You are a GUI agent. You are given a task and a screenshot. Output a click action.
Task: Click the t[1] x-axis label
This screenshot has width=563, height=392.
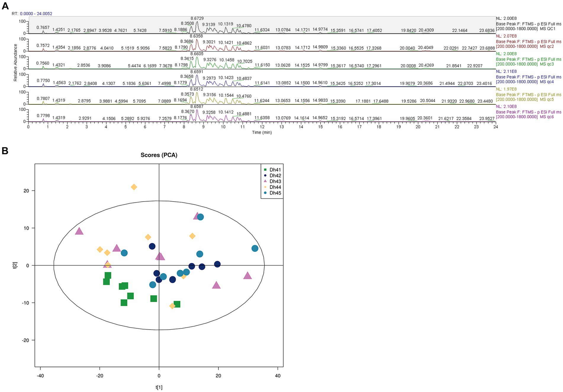[x=159, y=387]
